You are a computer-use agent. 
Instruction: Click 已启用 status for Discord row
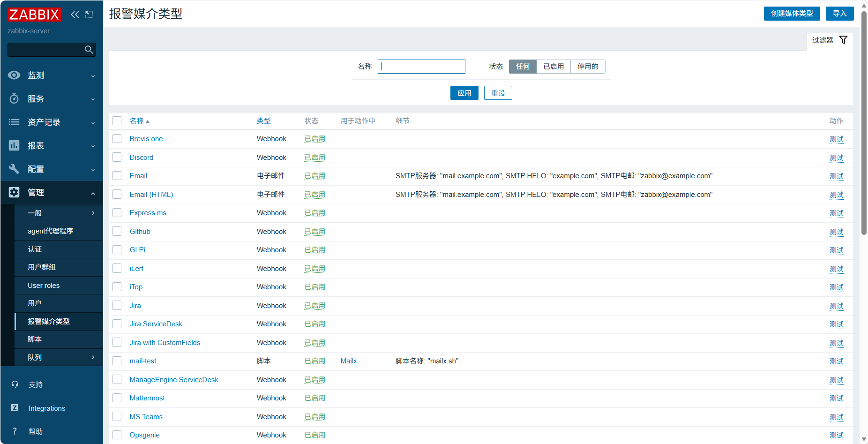(315, 158)
